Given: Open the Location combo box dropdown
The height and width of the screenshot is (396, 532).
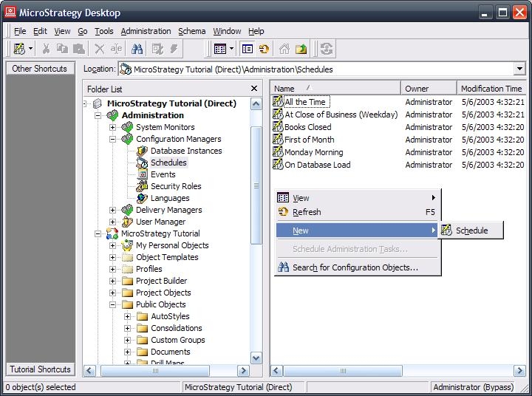Looking at the screenshot, I should click(519, 69).
